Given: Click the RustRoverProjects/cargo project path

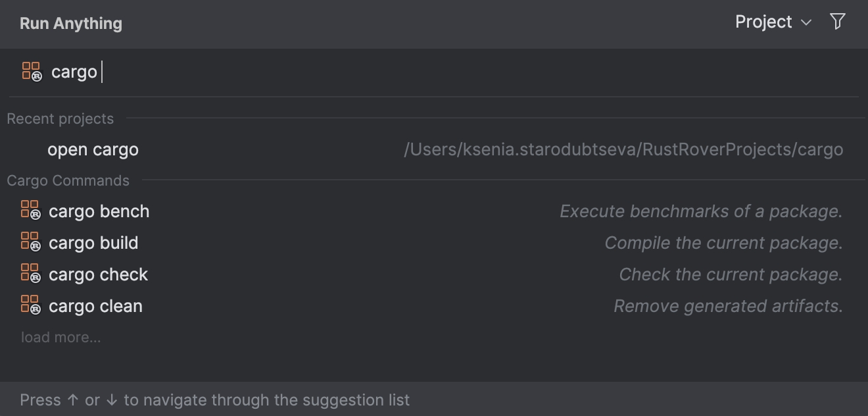Looking at the screenshot, I should pos(623,149).
